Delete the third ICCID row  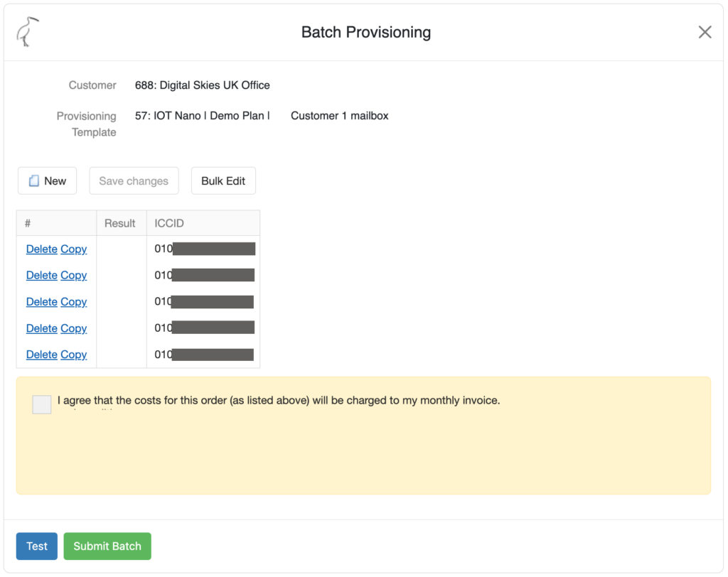(x=41, y=302)
